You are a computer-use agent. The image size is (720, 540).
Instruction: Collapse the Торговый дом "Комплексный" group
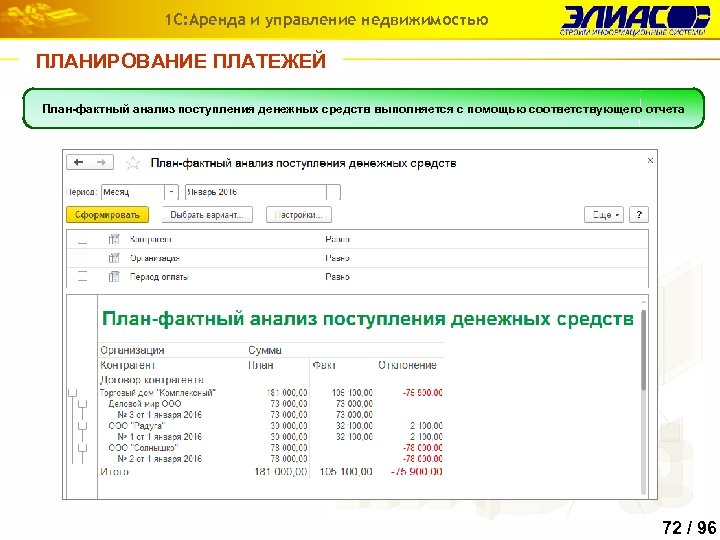click(73, 393)
